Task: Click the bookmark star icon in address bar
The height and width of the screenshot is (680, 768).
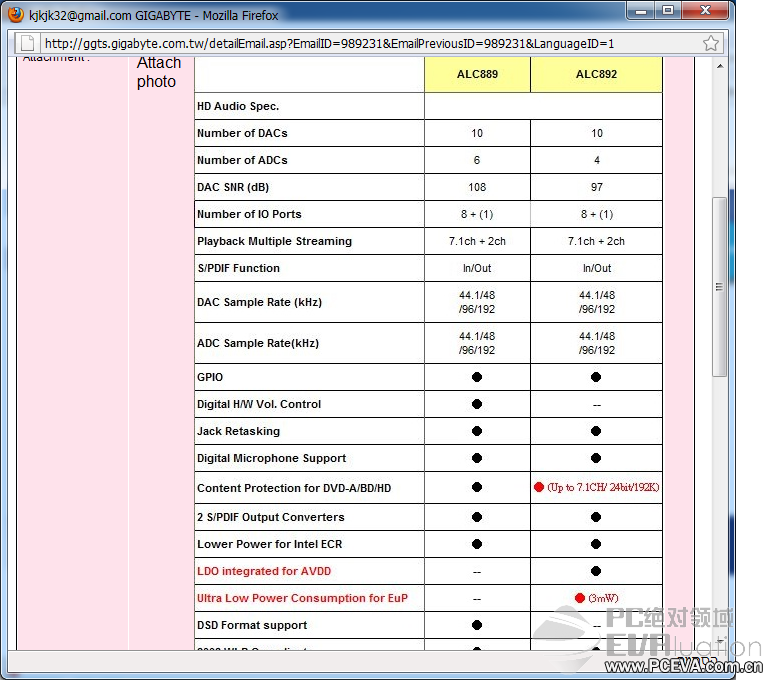Action: [x=711, y=44]
